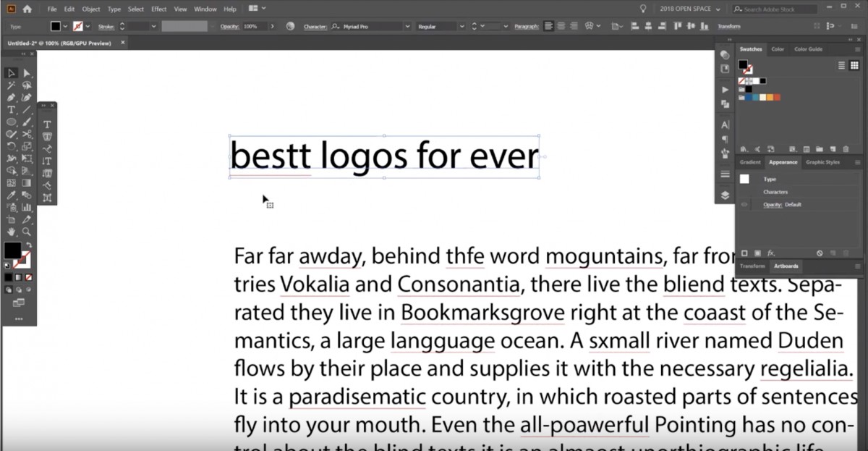Open Recolor Artwork globe icon

click(290, 26)
